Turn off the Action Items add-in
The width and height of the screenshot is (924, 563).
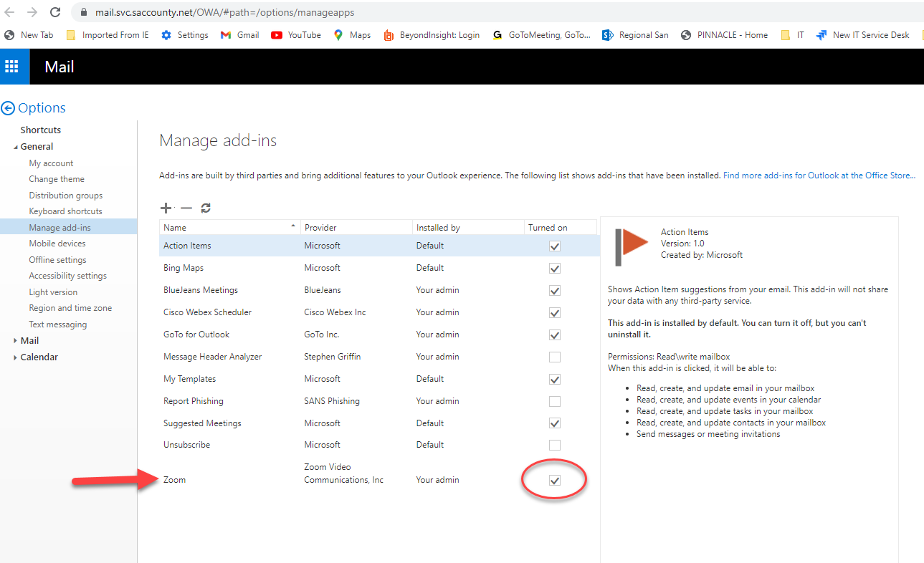coord(554,246)
